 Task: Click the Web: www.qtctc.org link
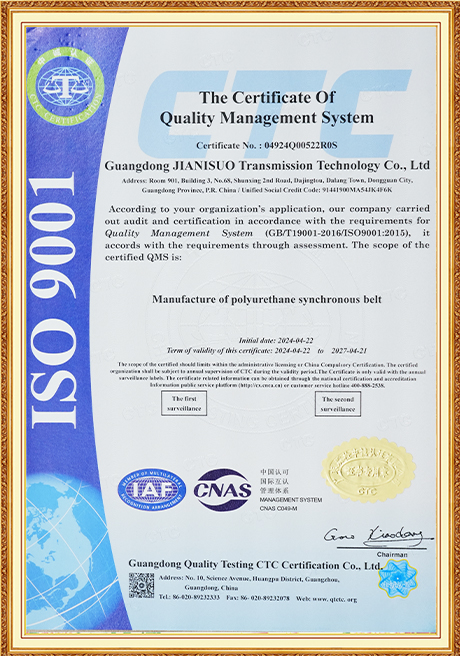tap(326, 599)
